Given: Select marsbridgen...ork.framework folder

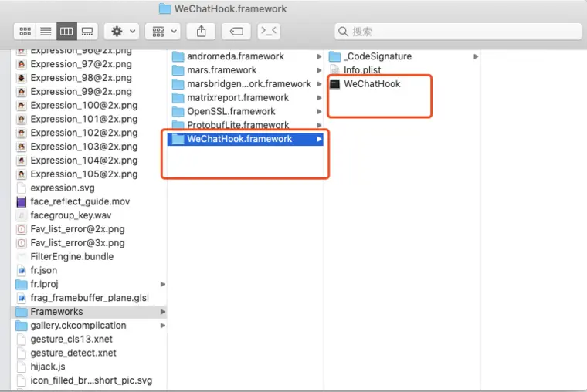Looking at the screenshot, I should coord(245,84).
